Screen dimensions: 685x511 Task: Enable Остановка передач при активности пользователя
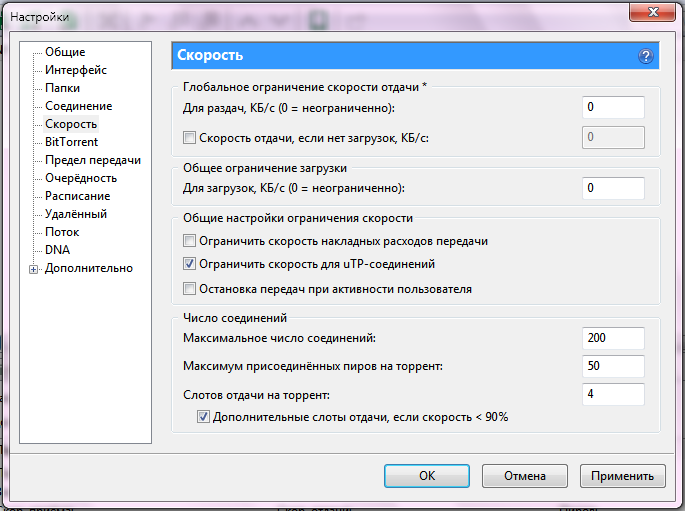pos(189,289)
